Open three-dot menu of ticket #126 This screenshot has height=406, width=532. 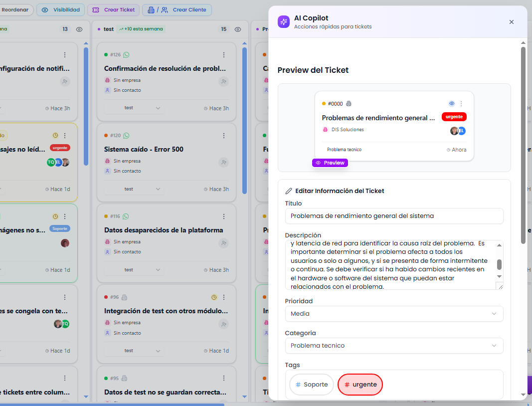pyautogui.click(x=223, y=55)
